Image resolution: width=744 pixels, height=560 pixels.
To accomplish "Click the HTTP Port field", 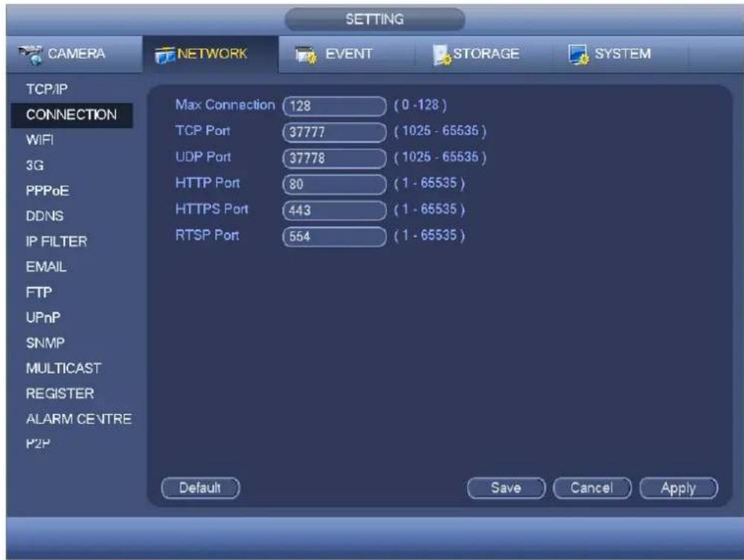I will click(x=335, y=184).
